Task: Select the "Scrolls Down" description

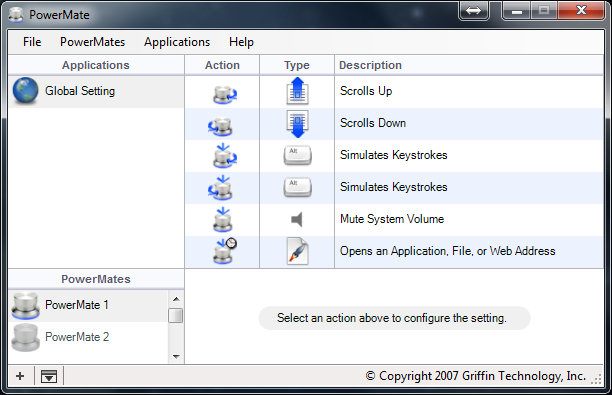Action: [x=373, y=123]
